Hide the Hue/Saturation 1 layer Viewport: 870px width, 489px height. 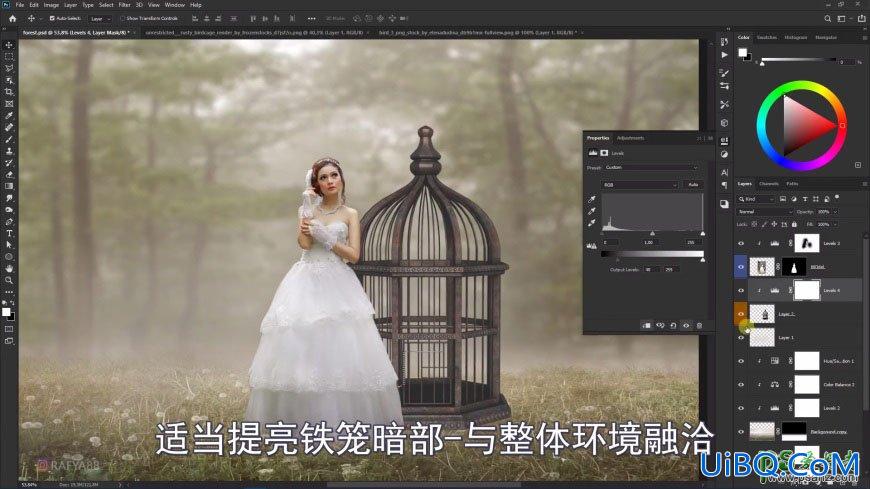point(741,361)
